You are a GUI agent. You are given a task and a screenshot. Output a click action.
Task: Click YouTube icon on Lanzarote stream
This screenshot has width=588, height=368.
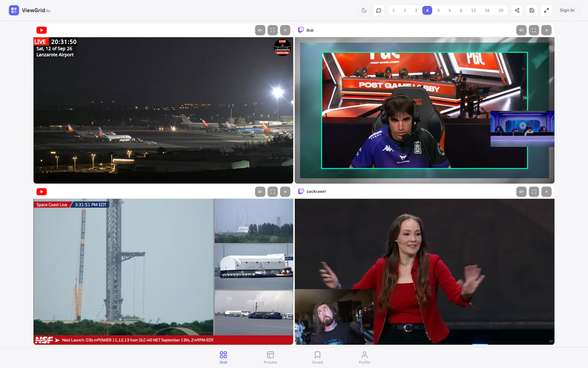coord(42,30)
